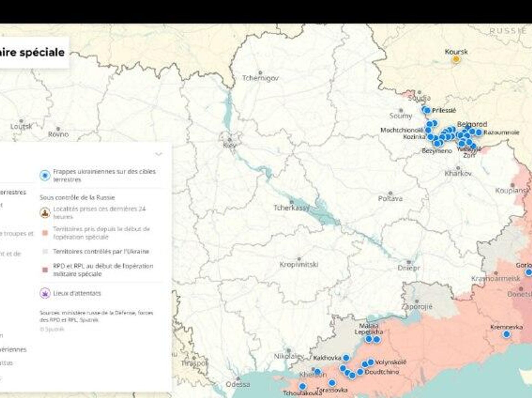Click 'Frappes ukrainiennes sur des cibles terrestres' label

(x=104, y=175)
